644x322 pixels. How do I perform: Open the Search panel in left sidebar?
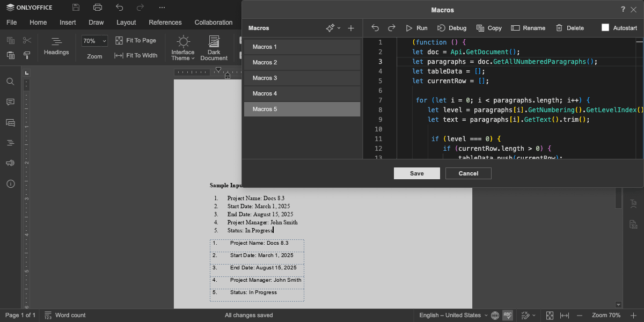point(10,82)
